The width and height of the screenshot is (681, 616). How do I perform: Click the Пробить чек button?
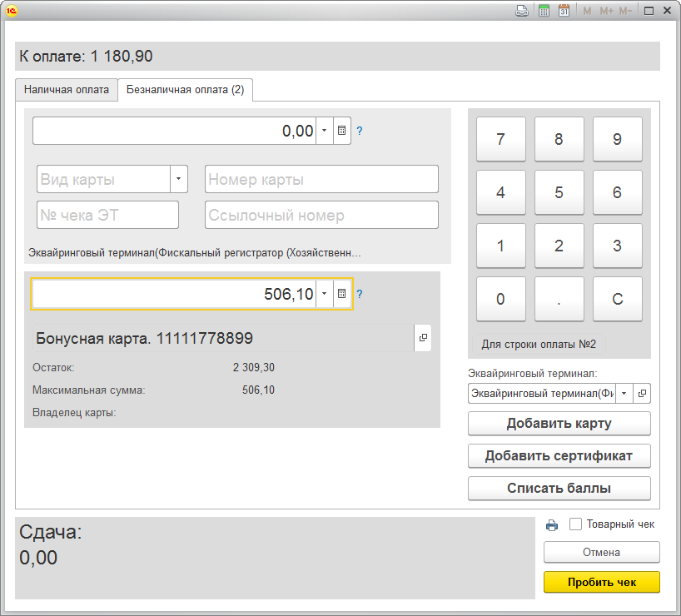[602, 582]
